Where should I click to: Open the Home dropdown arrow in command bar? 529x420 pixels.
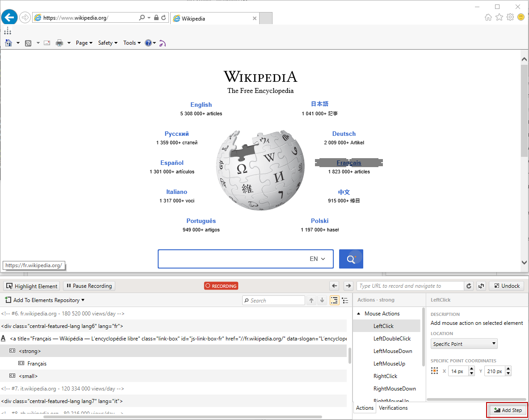coord(18,43)
